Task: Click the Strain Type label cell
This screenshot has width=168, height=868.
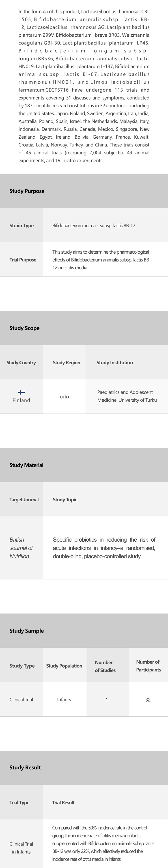Action: coord(22,226)
